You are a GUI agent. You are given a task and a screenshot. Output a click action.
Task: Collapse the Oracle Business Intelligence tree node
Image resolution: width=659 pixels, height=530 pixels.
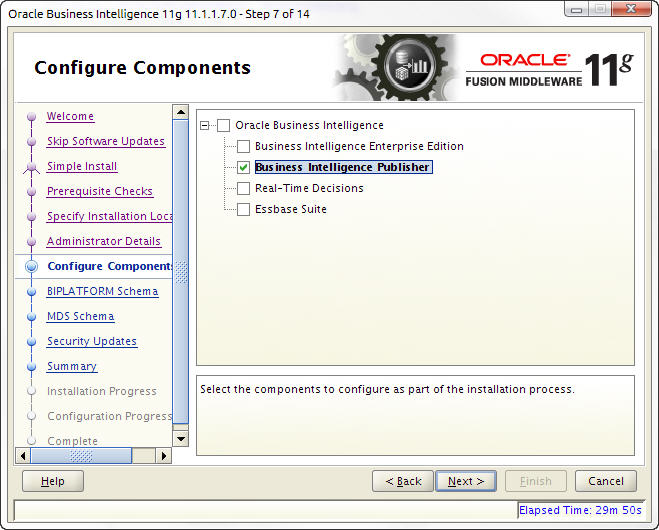205,125
